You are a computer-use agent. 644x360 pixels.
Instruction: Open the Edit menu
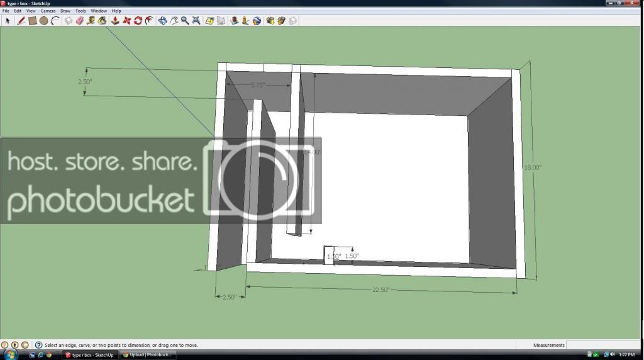[x=18, y=11]
